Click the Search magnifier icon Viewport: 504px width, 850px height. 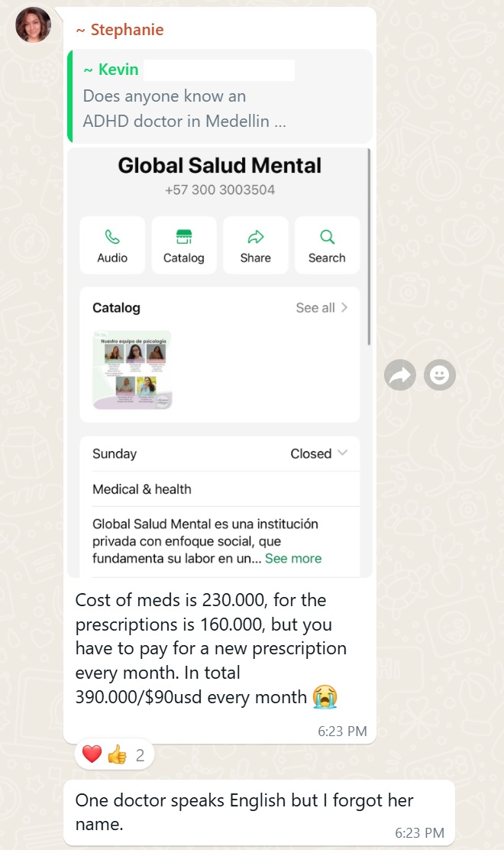(327, 236)
